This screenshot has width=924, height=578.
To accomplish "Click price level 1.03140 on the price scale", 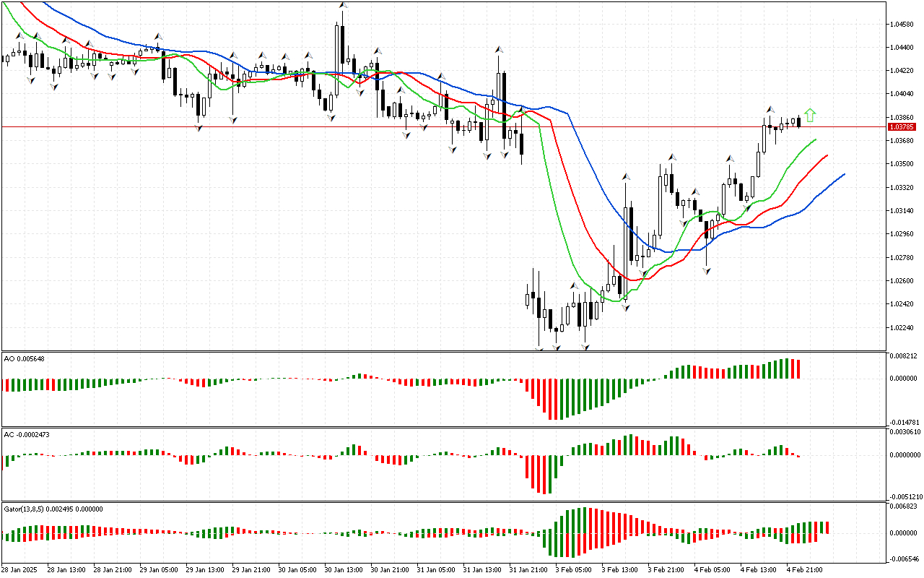I will [x=902, y=211].
